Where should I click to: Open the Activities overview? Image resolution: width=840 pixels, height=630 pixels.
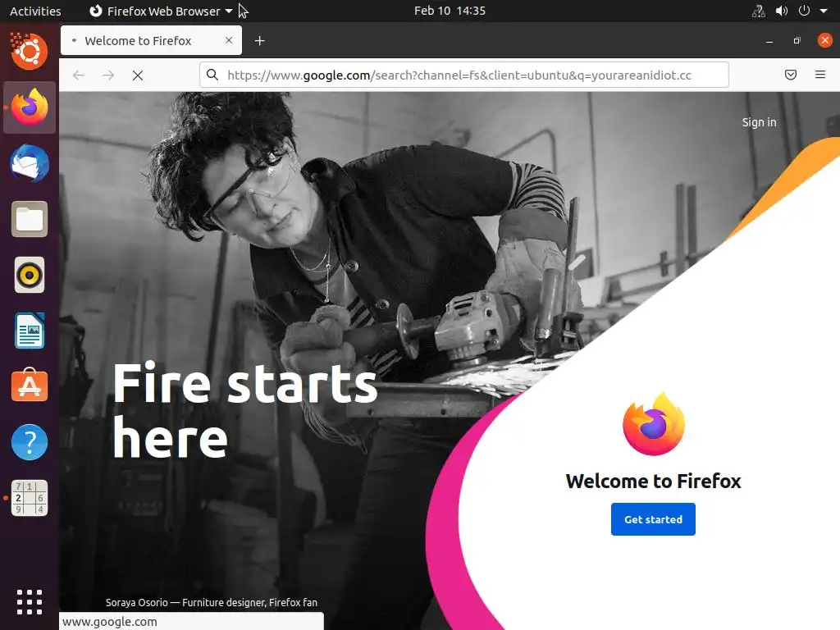coord(35,11)
